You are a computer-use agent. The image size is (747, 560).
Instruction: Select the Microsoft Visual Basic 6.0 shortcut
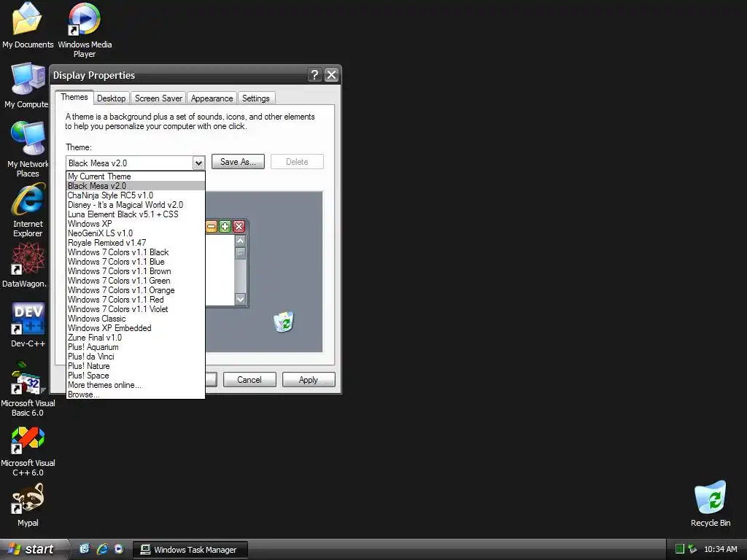point(28,389)
